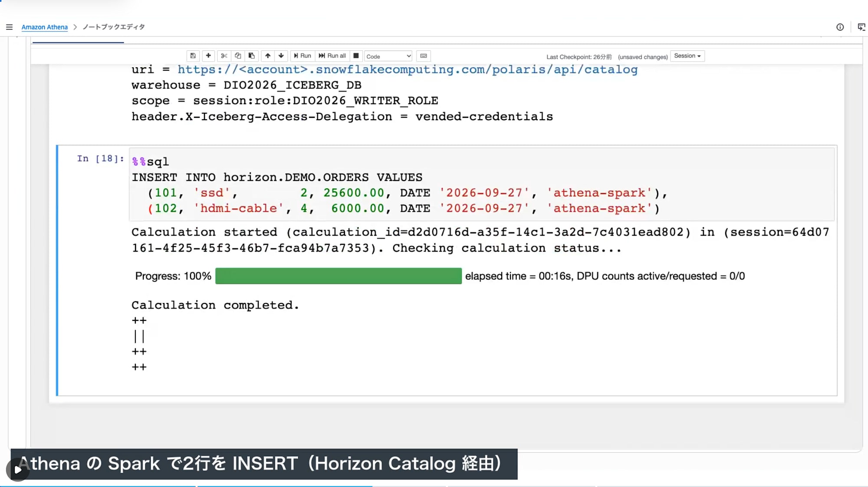Save the notebook with the save icon
Screen dimensions: 868x487
193,56
